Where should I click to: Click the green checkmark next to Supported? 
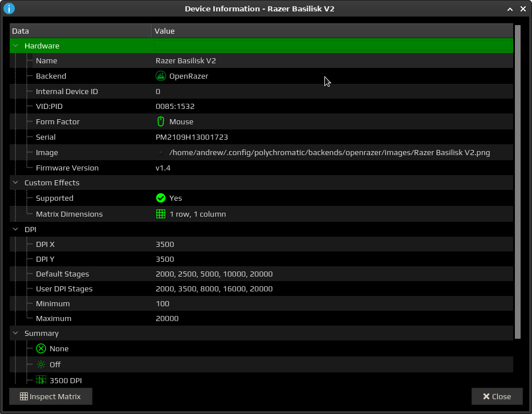[160, 198]
